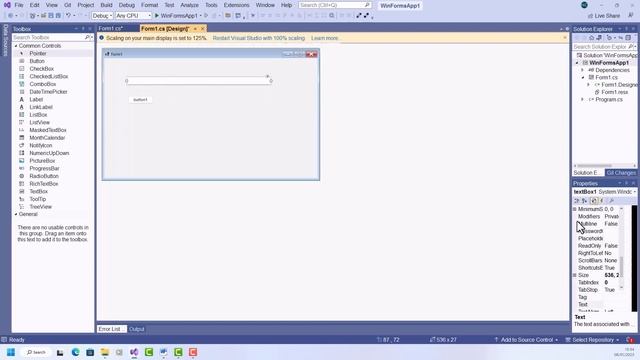Image resolution: width=640 pixels, height=360 pixels.
Task: Switch to the Git Changes tab
Action: [620, 173]
